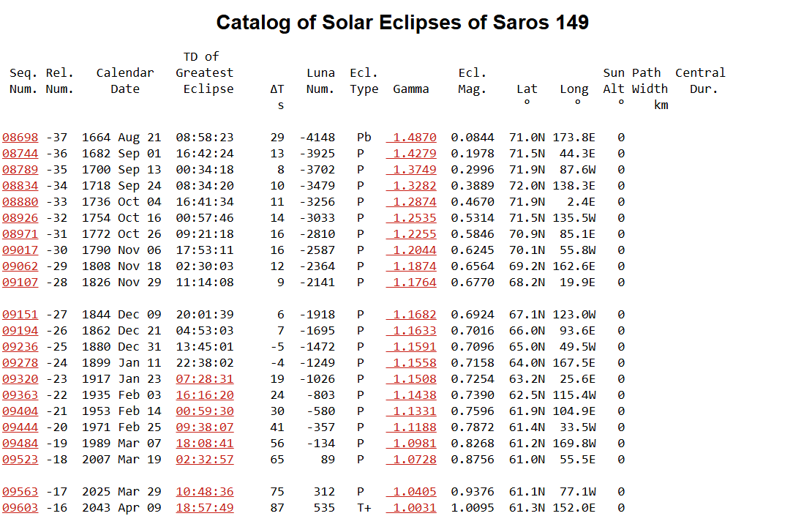This screenshot has height=516, width=812.
Task: Open eclipse 09017 details
Action: click(20, 250)
